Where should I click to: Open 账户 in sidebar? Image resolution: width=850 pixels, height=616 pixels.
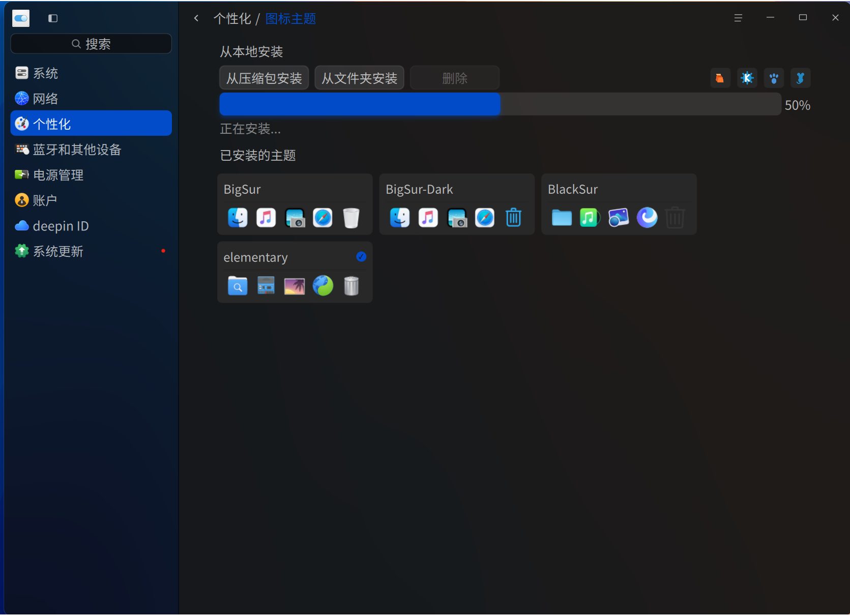pos(91,200)
